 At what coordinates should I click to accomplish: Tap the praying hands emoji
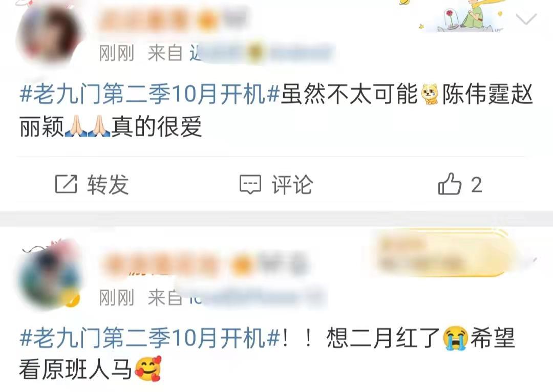(x=88, y=126)
